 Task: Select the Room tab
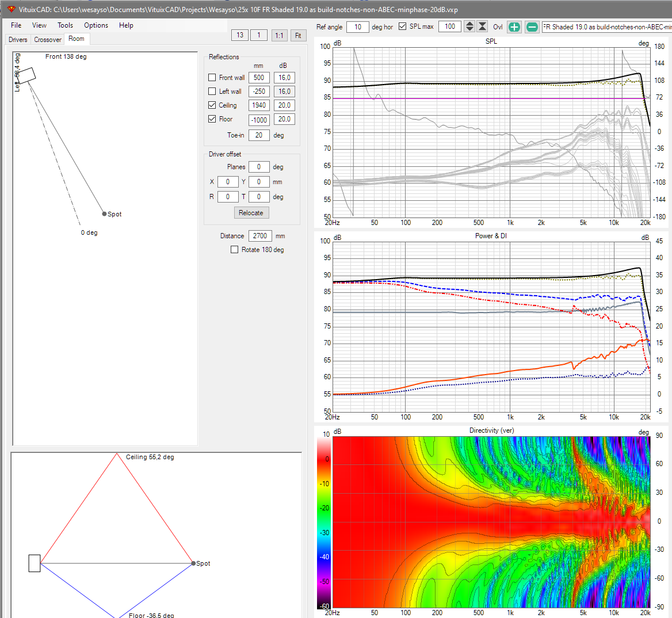coord(77,39)
